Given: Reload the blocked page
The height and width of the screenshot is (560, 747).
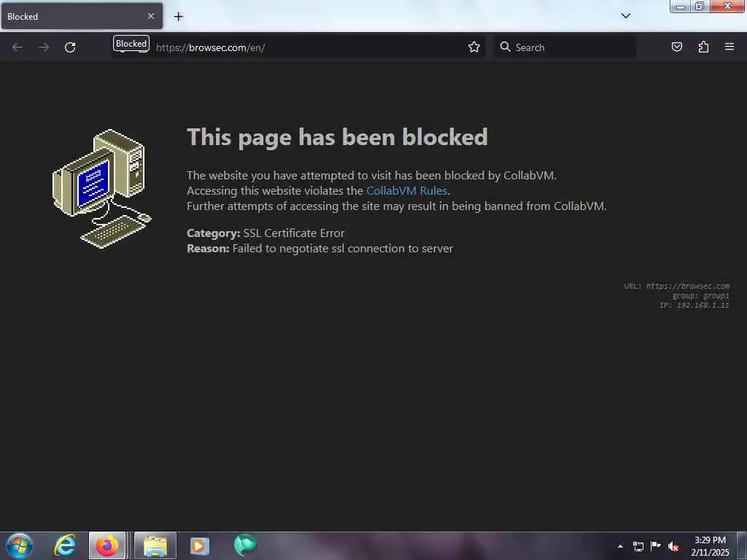Looking at the screenshot, I should click(x=70, y=47).
